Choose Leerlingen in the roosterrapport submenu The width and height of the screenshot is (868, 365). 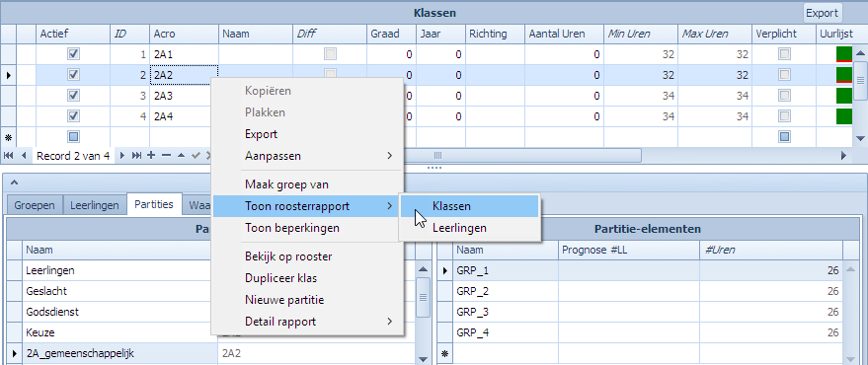coord(469,228)
